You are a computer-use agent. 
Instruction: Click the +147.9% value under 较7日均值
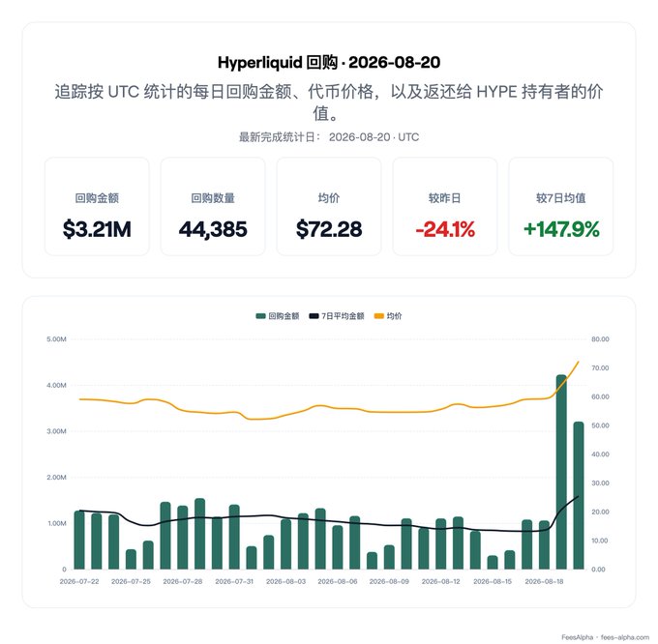[561, 229]
